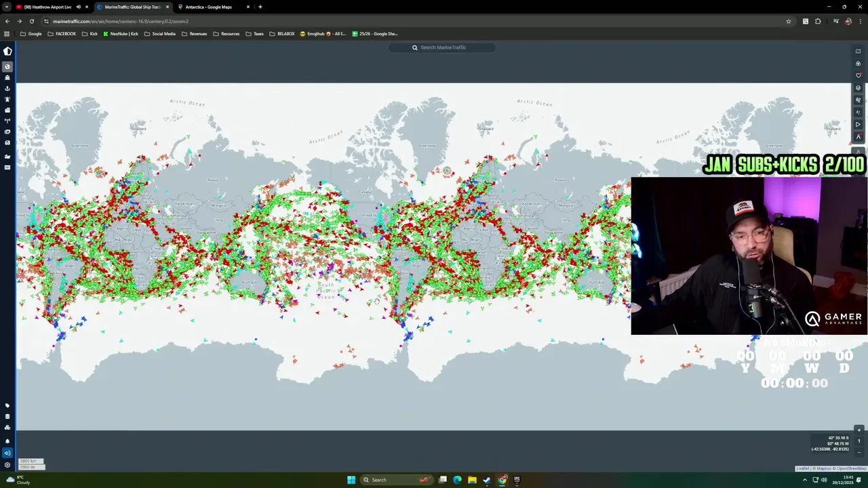The height and width of the screenshot is (488, 868).
Task: Open the tab search dropdown arrow
Action: (x=7, y=7)
